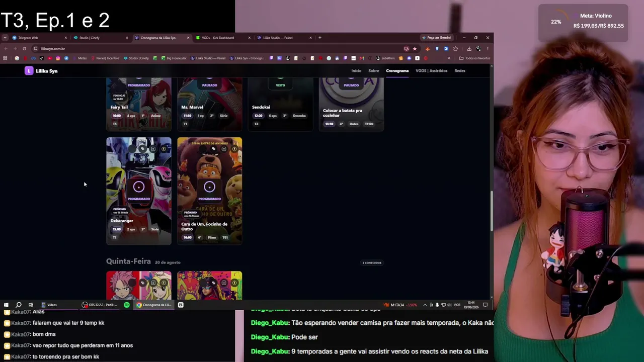644x362 pixels.
Task: Click the Meta: Violino donation goal widget
Action: (583, 23)
